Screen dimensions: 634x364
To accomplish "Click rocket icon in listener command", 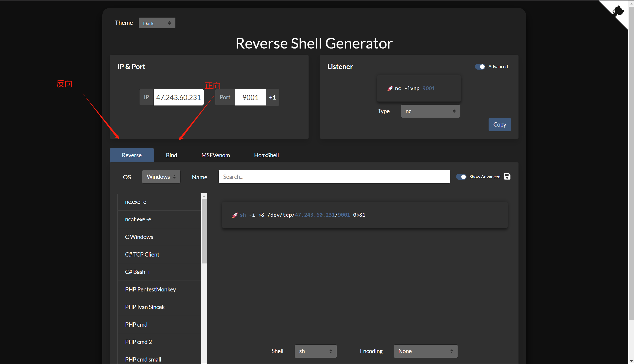I will point(390,88).
